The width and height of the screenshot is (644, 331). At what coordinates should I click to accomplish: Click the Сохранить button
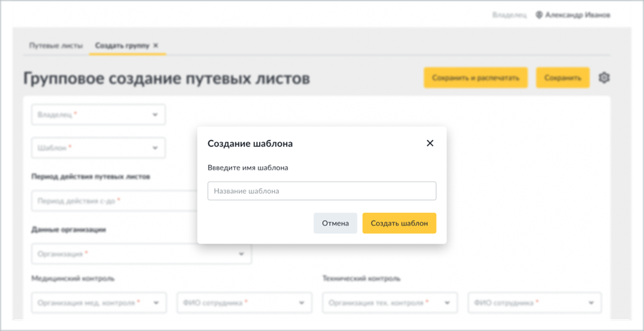563,78
